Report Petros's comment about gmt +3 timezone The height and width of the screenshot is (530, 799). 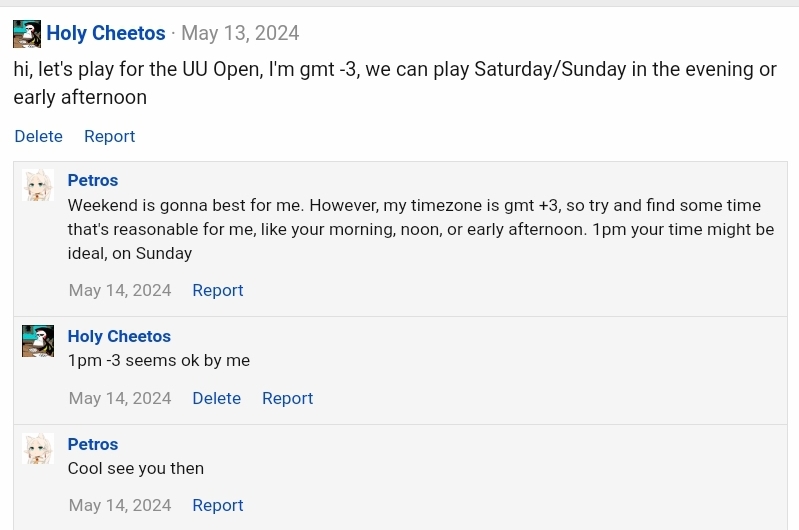(x=218, y=290)
